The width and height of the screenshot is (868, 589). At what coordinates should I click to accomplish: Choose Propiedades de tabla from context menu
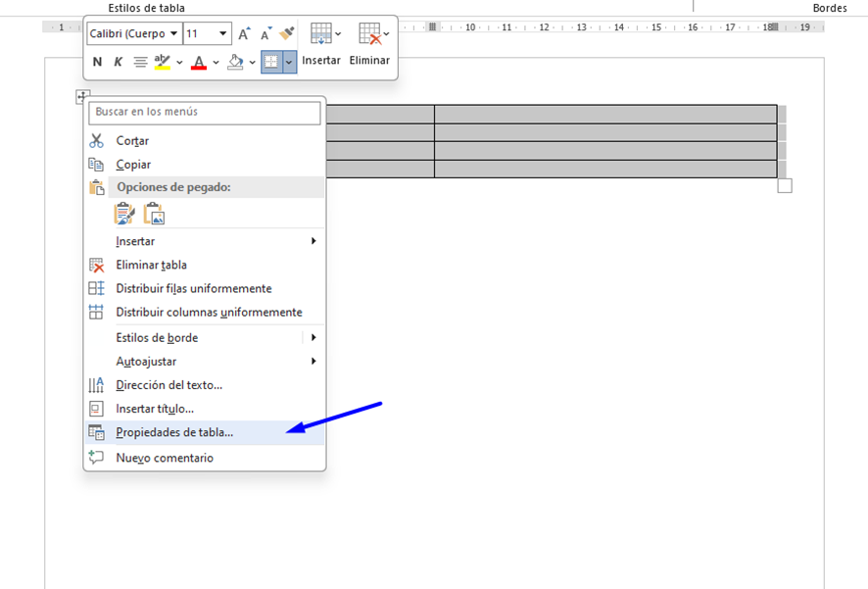(174, 432)
